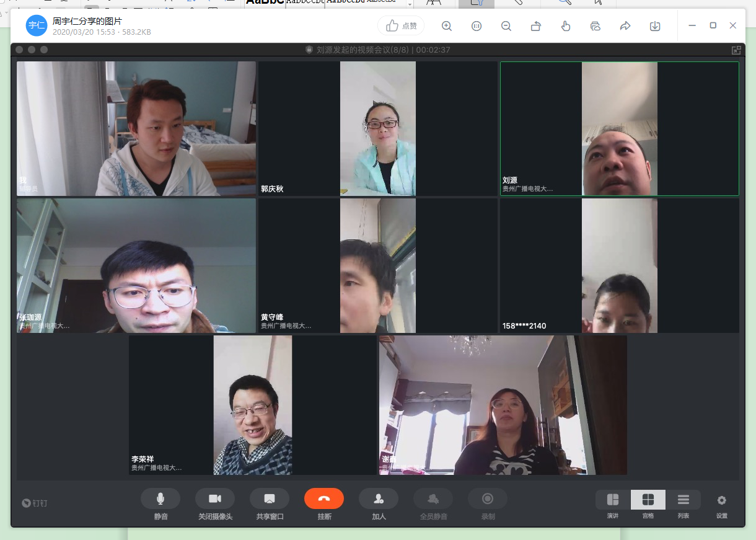Select 刘源's video tile

click(619, 129)
